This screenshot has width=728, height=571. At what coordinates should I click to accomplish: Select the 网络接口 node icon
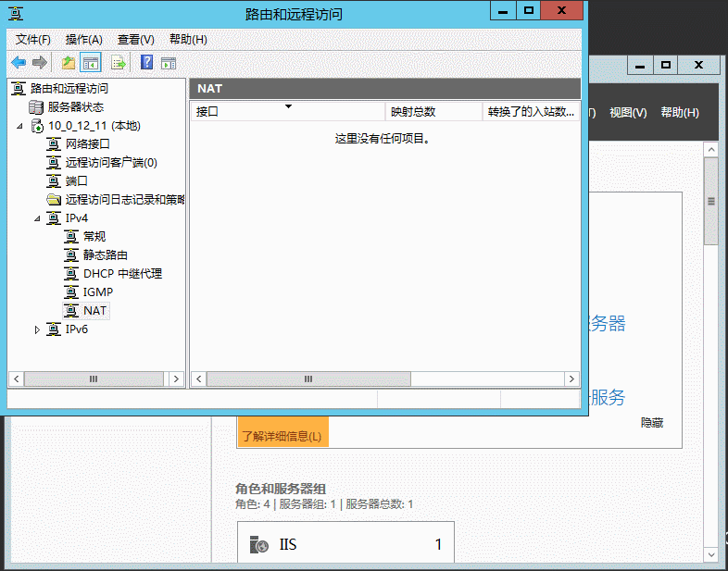[54, 144]
